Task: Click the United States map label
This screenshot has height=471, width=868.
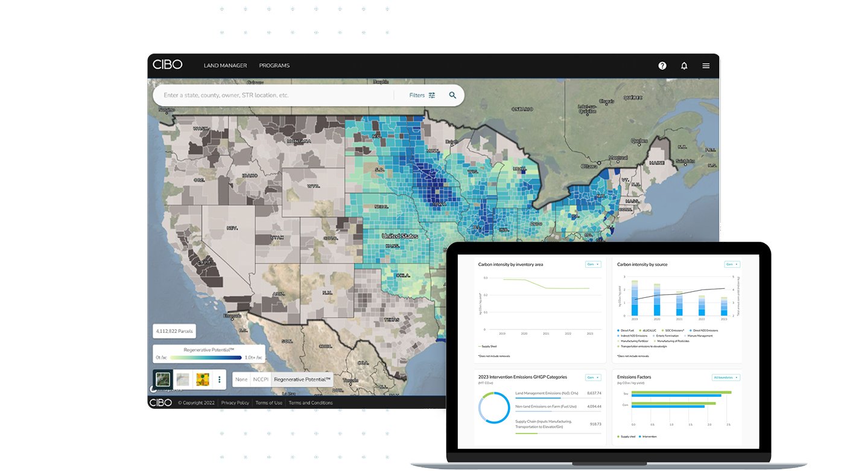Action: coord(401,236)
